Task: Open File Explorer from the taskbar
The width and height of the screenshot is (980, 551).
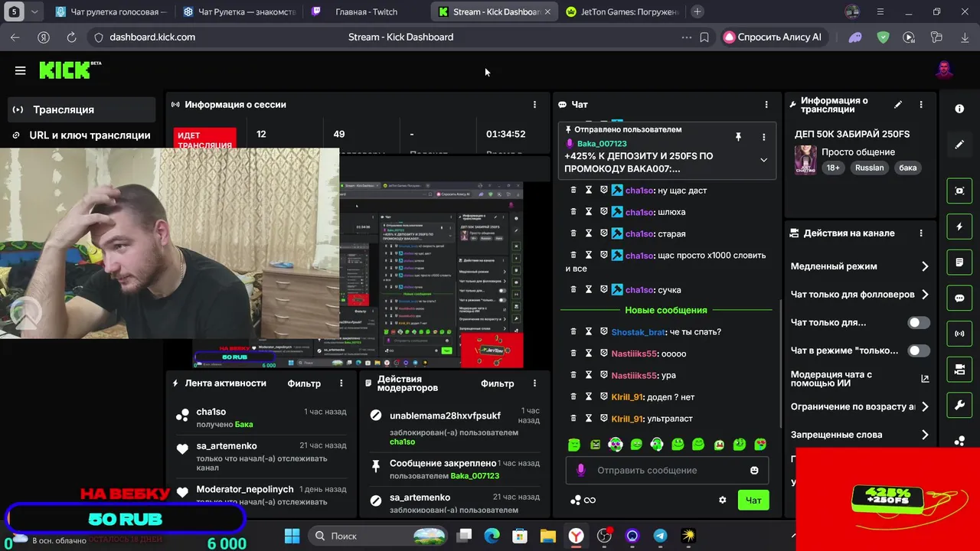Action: click(547, 536)
